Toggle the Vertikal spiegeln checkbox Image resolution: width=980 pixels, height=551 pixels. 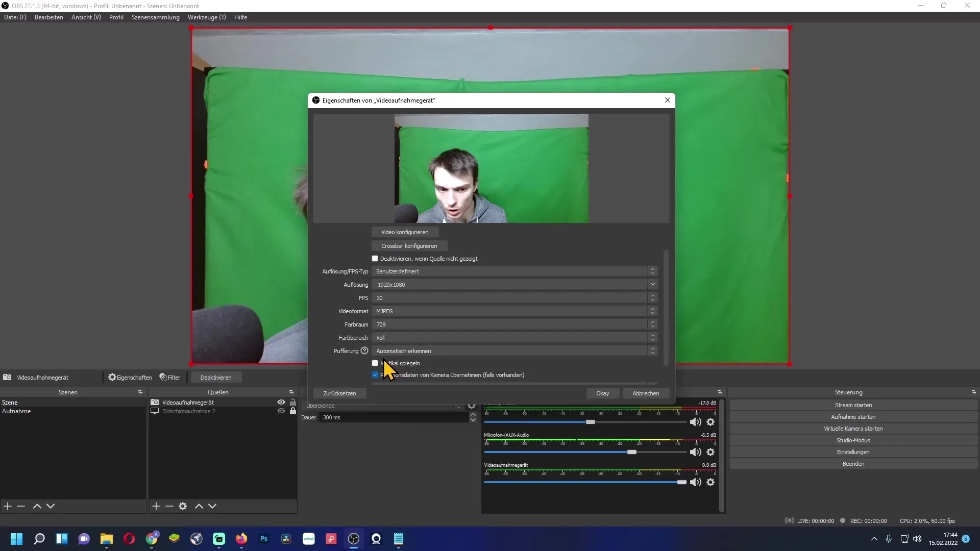point(374,363)
